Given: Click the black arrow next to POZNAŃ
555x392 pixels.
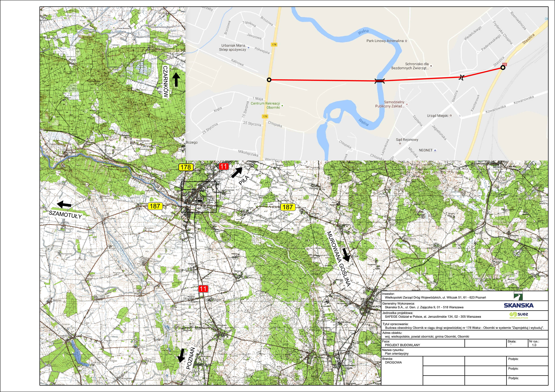Looking at the screenshot, I should 181,356.
